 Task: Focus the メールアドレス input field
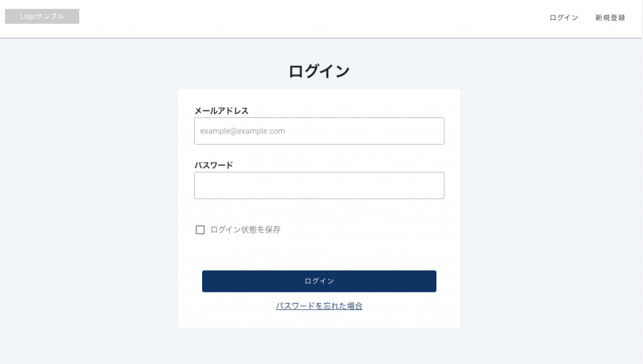click(x=319, y=131)
